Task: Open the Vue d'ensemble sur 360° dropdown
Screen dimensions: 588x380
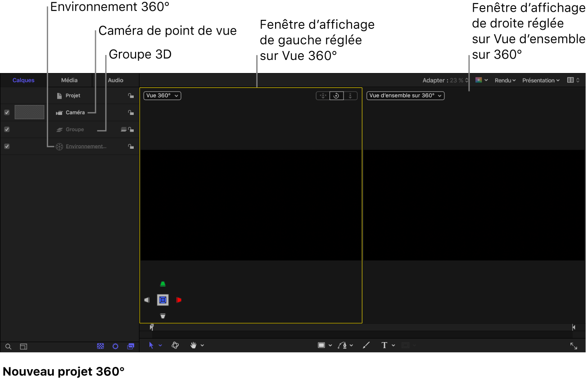Action: pos(405,96)
